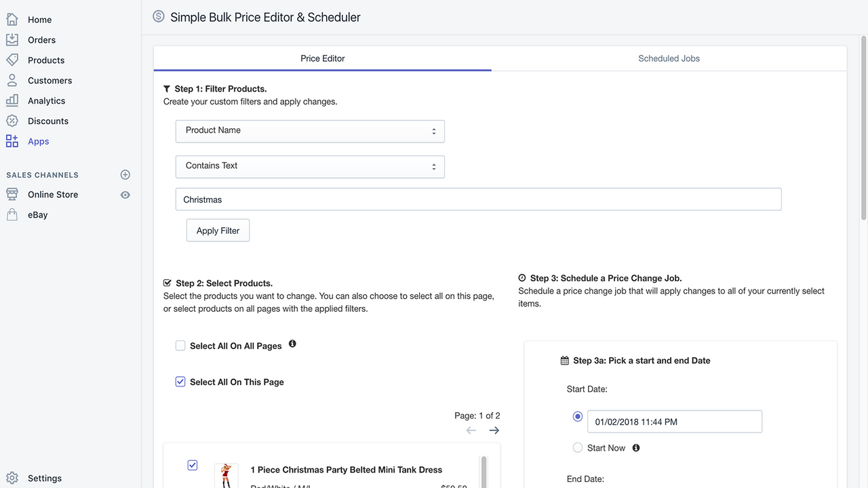The width and height of the screenshot is (868, 488).
Task: Open Discounts in the sidebar menu
Action: coord(48,121)
